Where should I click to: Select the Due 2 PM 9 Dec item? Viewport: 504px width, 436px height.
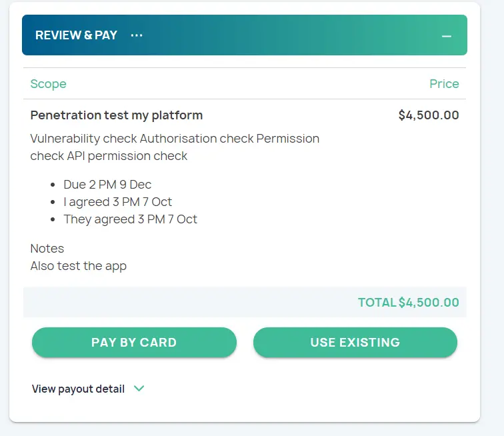[x=107, y=185]
